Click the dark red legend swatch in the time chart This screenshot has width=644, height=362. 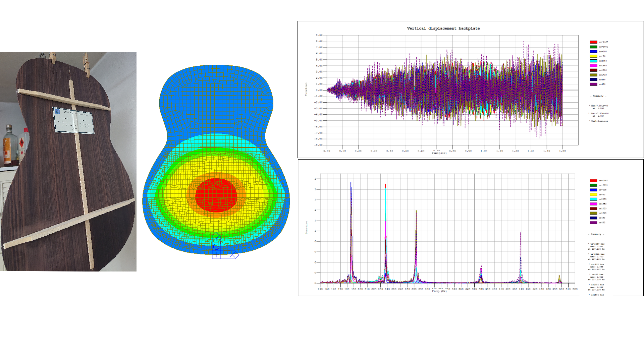pyautogui.click(x=593, y=70)
